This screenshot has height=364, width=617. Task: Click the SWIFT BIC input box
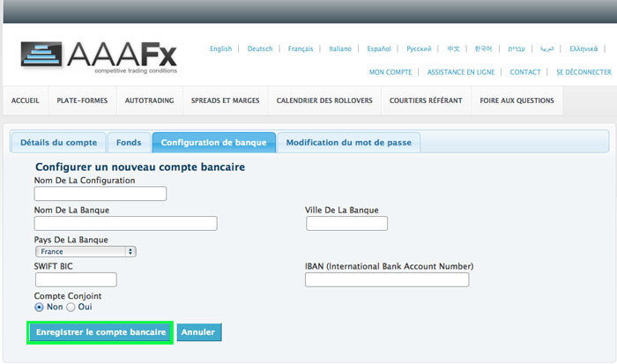(x=76, y=279)
